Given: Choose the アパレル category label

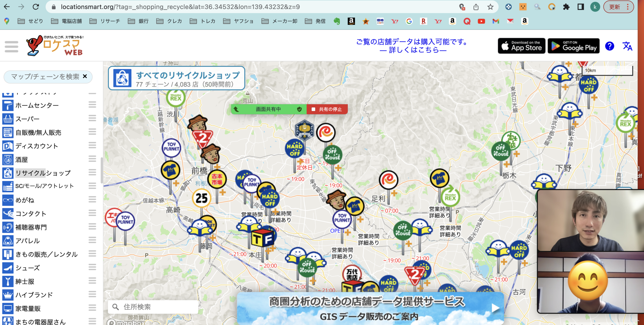Looking at the screenshot, I should [28, 241].
